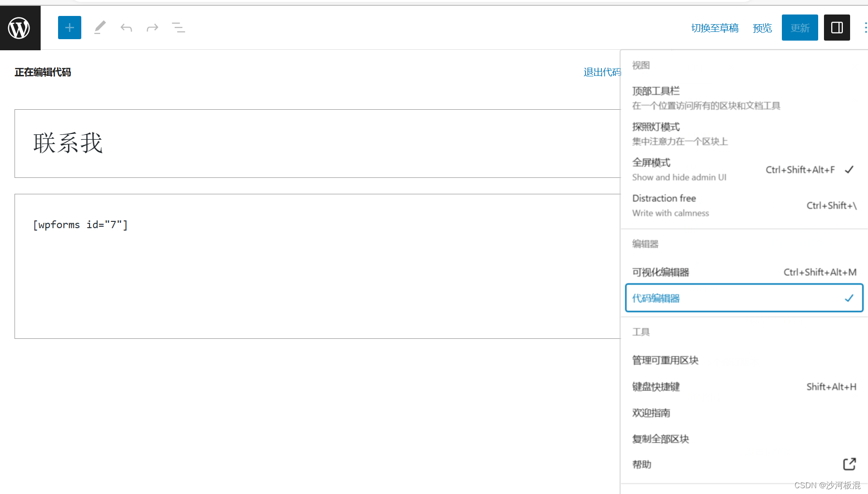
Task: Click 退出代码 to exit code editor
Action: (602, 72)
